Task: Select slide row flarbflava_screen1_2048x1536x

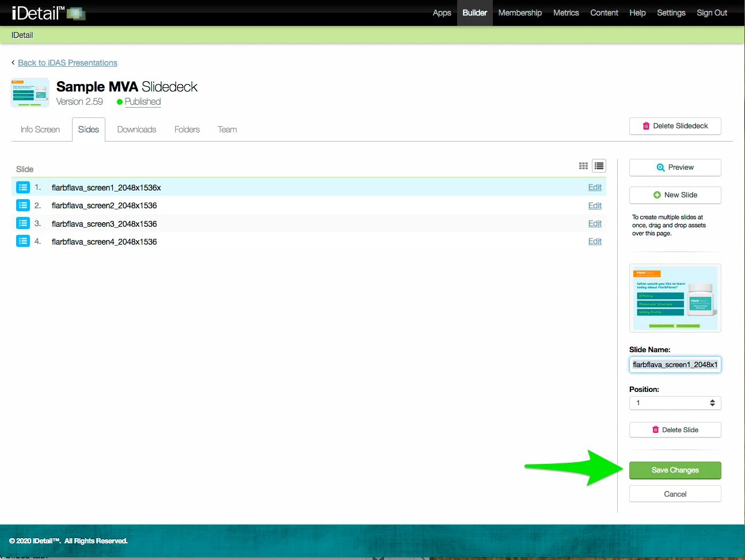Action: [x=309, y=187]
